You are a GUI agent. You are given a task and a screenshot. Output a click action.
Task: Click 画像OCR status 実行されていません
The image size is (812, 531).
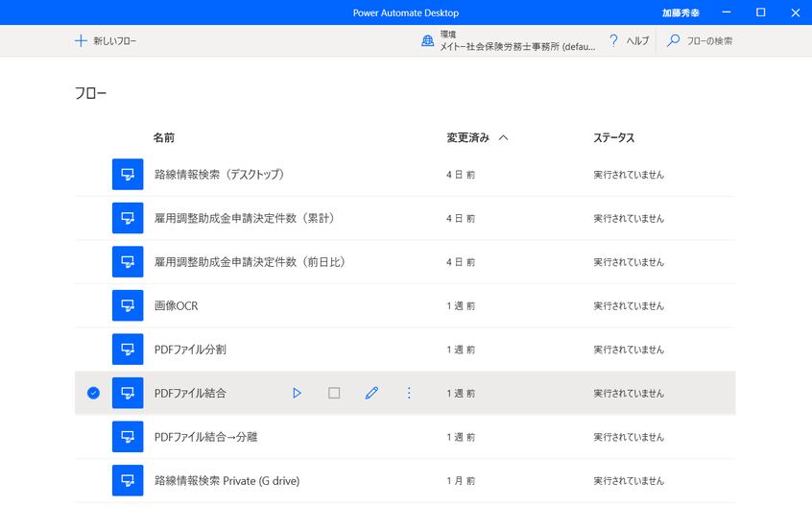tap(629, 306)
